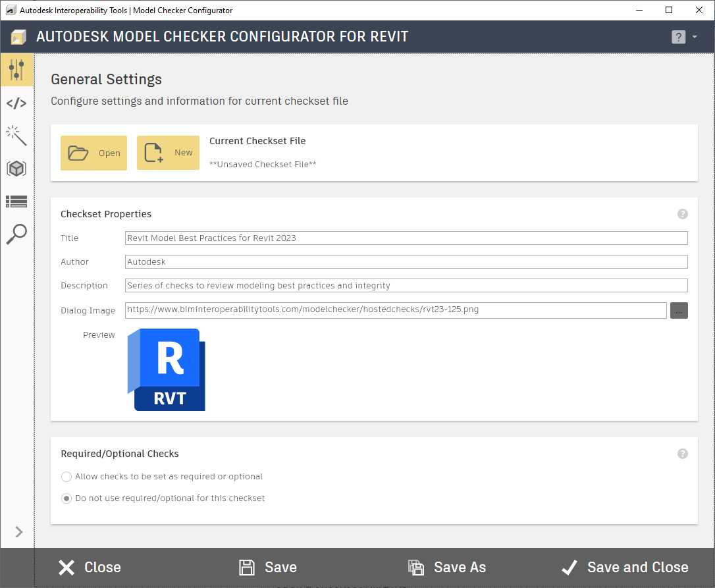The image size is (715, 588).
Task: Click into the Title field
Action: point(406,238)
